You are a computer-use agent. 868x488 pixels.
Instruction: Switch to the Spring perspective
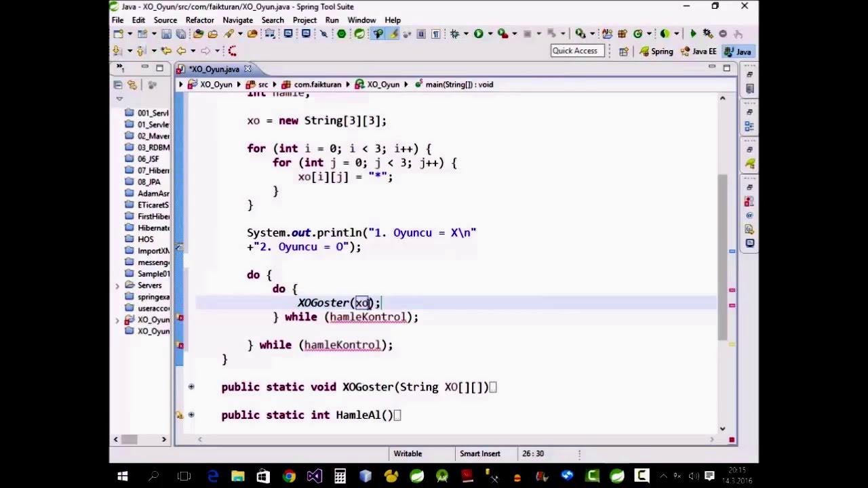(657, 52)
